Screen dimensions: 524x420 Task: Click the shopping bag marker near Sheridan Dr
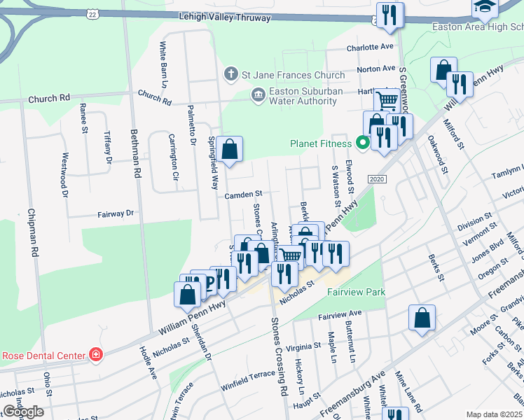[x=188, y=296]
